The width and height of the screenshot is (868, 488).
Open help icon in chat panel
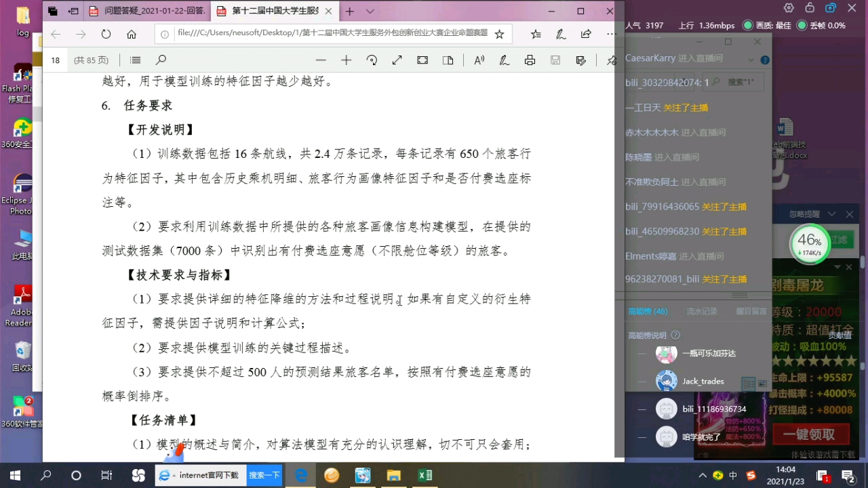tap(766, 60)
